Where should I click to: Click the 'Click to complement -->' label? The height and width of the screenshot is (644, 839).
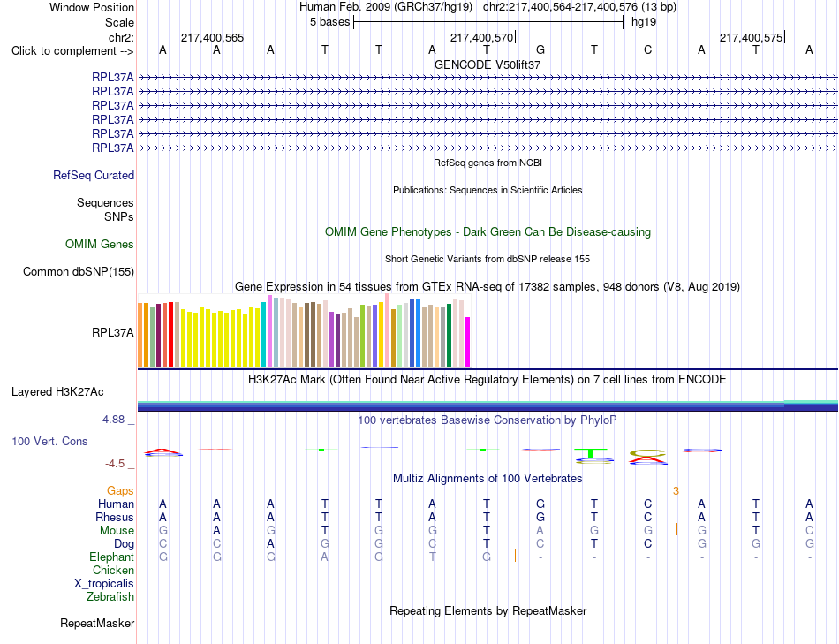click(x=72, y=51)
